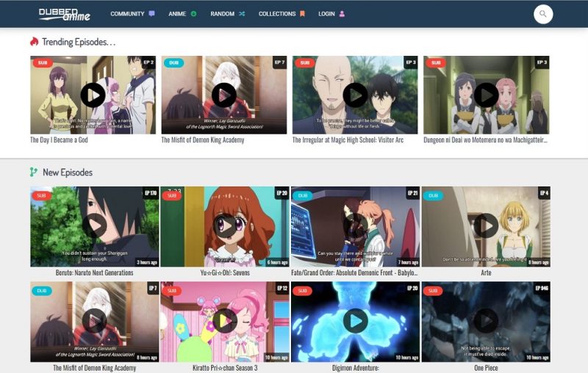Click the green Anime menu icon
This screenshot has width=588, height=373.
193,14
